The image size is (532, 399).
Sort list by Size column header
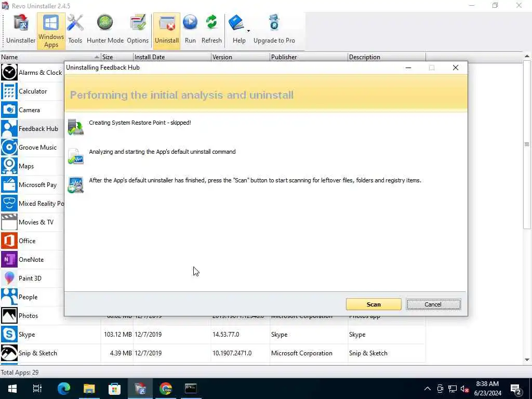click(117, 57)
